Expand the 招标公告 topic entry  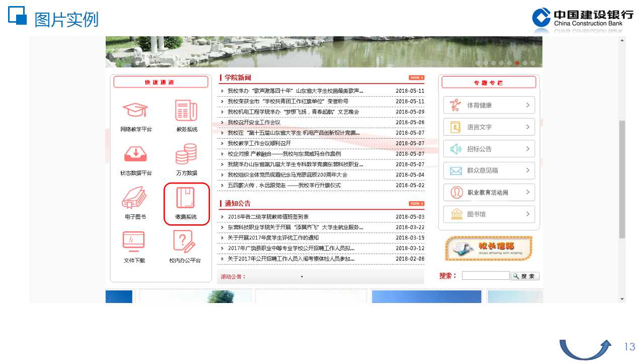(x=489, y=149)
